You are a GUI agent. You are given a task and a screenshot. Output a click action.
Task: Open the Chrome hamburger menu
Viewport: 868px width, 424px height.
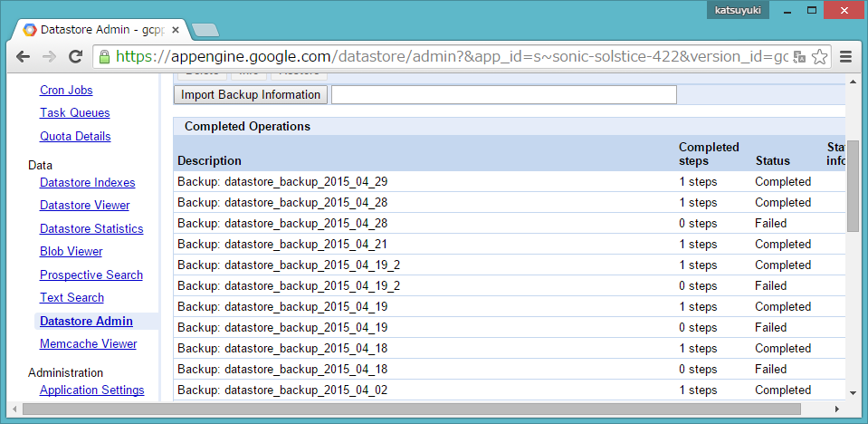845,56
